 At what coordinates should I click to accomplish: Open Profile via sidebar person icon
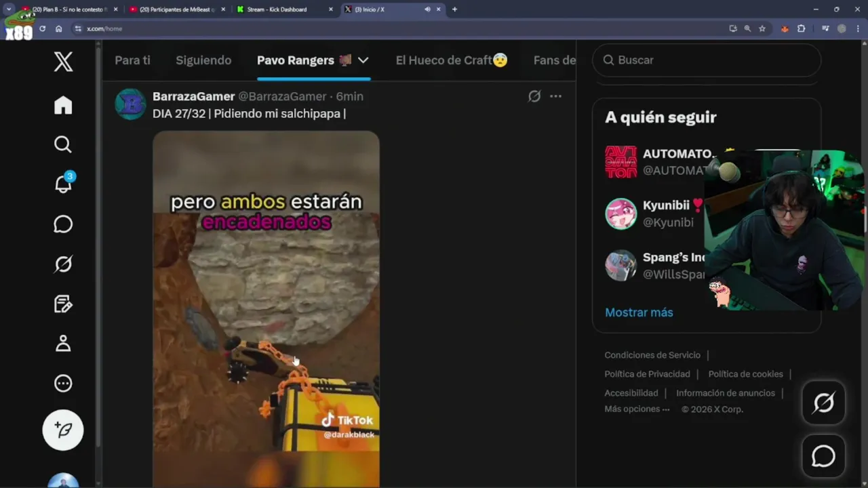coord(63,344)
